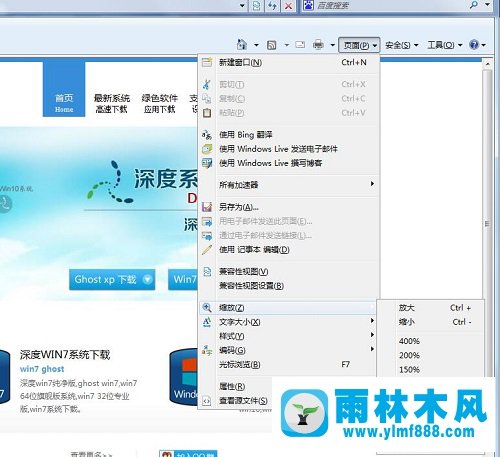Expand the address bar history dropdown arrow

click(x=242, y=6)
